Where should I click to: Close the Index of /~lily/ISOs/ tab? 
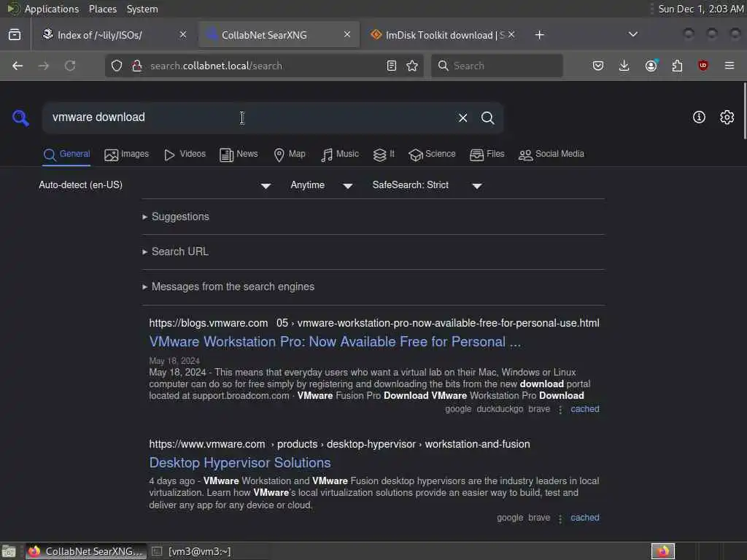pyautogui.click(x=183, y=34)
